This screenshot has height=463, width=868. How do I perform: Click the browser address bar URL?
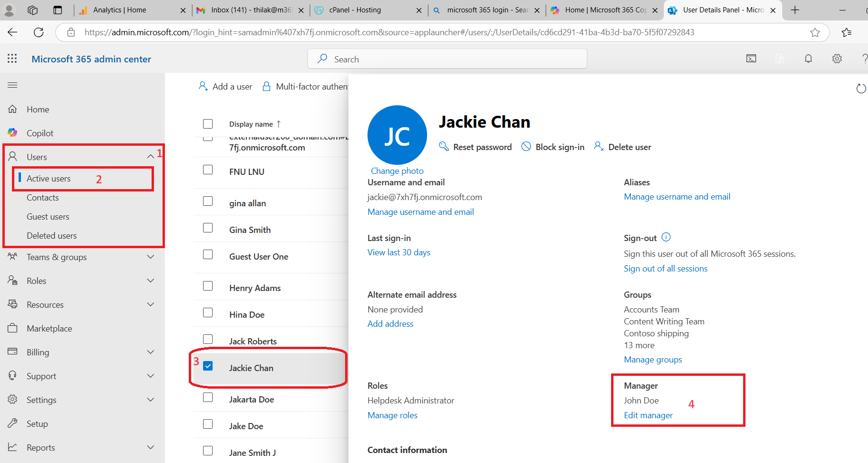[388, 32]
